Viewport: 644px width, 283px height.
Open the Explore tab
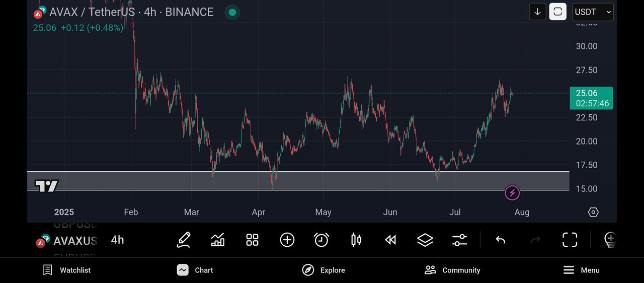pyautogui.click(x=324, y=270)
